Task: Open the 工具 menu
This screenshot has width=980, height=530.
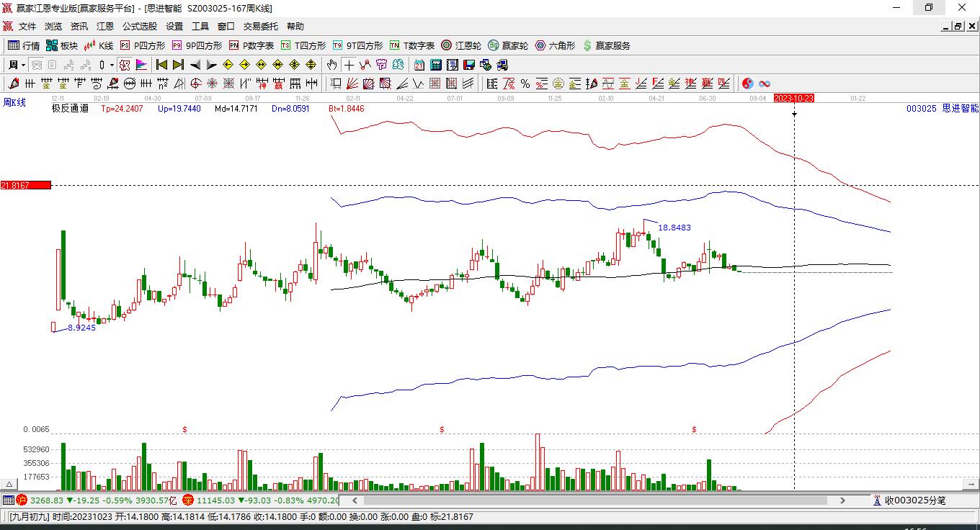Action: point(200,27)
